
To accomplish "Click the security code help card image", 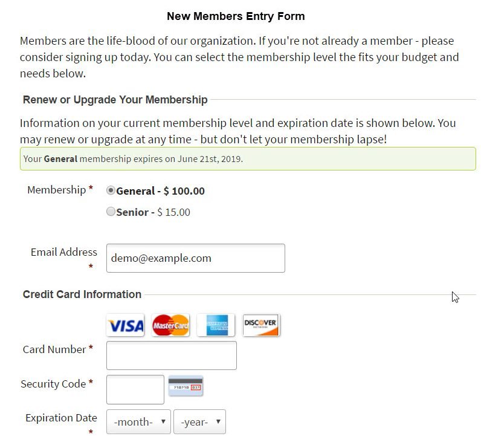I will (186, 386).
